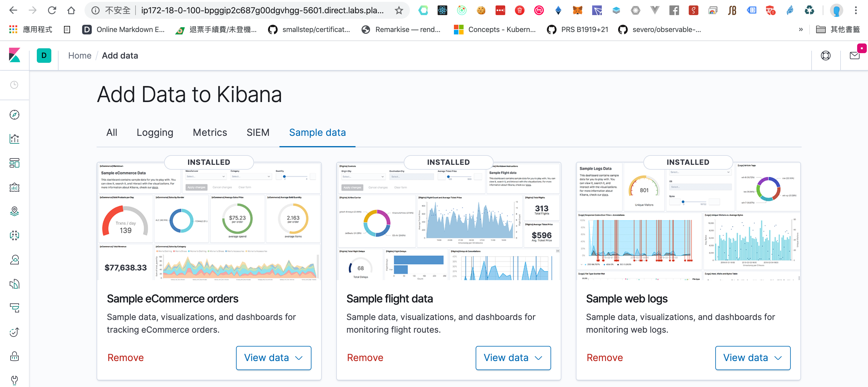Select the Machine Learning sidebar icon
The height and width of the screenshot is (387, 868).
point(14,236)
